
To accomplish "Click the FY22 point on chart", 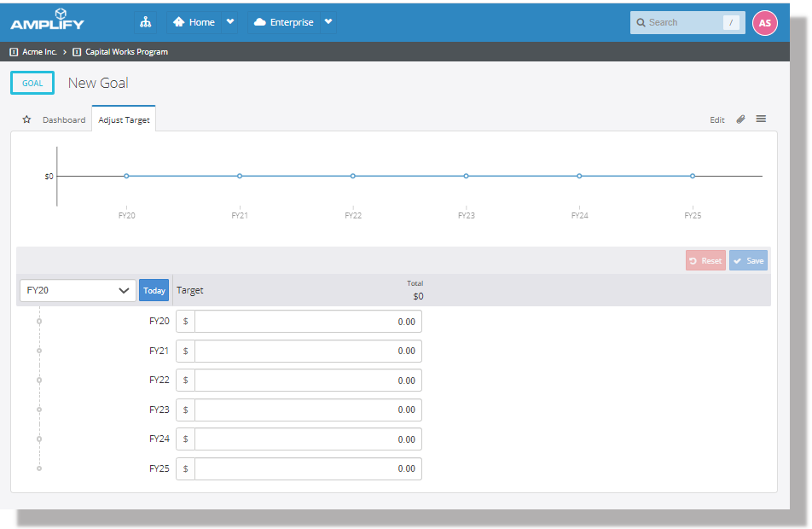I will (x=353, y=176).
